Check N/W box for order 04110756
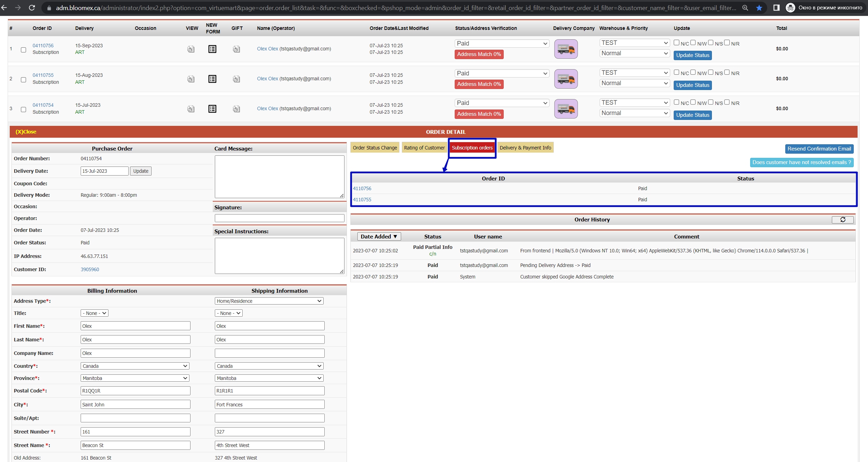 click(x=693, y=42)
